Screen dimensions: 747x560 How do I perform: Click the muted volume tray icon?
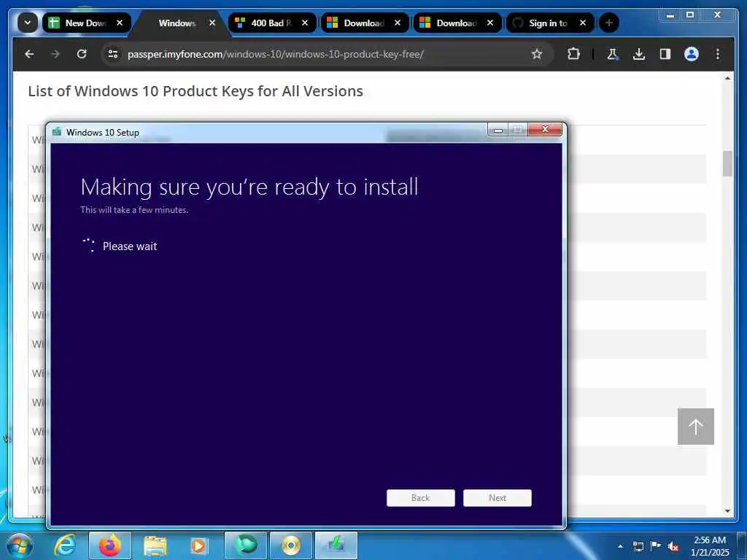coord(673,547)
